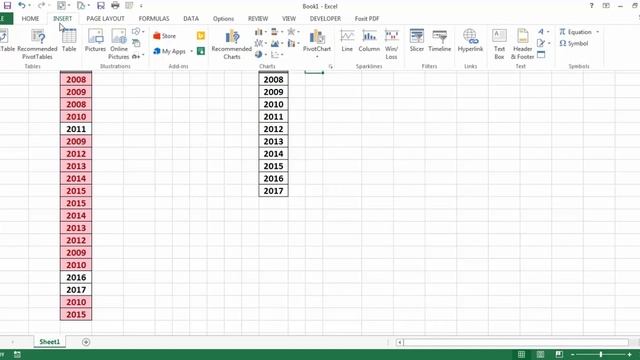Image resolution: width=640 pixels, height=360 pixels.
Task: Go to the FORMULAS tab
Action: [154, 19]
